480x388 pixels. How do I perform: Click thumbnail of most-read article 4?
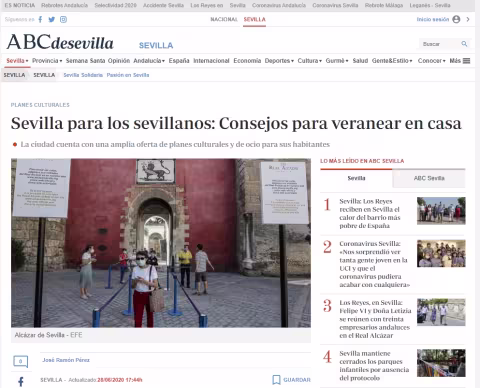(x=441, y=363)
